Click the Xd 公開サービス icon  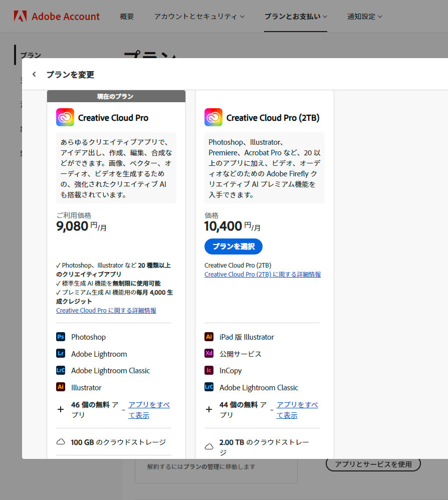(209, 353)
